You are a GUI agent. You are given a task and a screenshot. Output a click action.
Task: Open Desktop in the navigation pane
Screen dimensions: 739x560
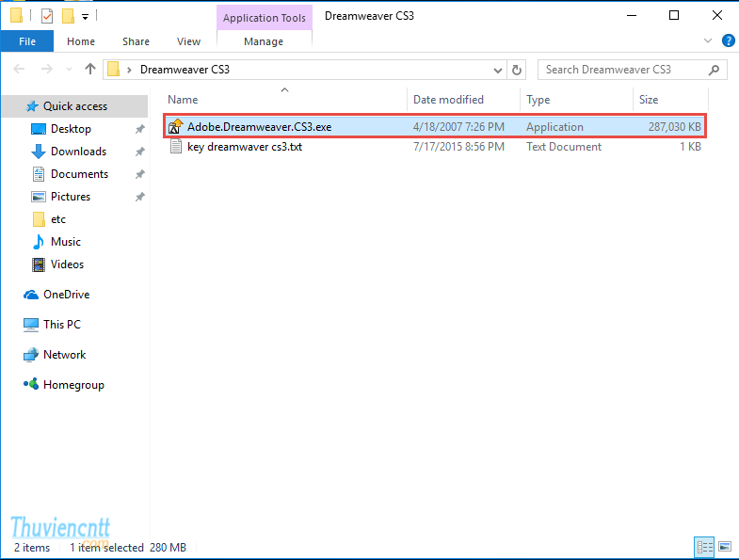click(x=71, y=129)
